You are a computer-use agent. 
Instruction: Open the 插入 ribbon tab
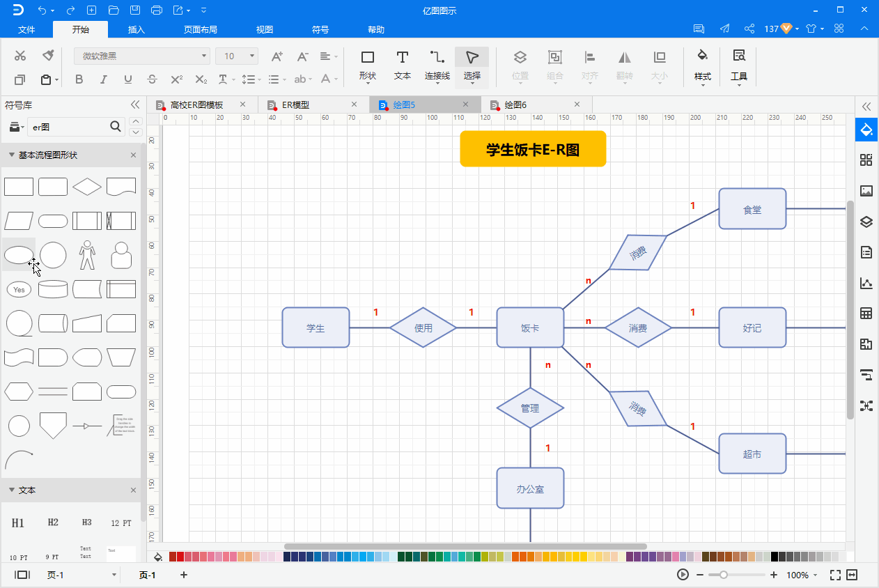click(135, 29)
